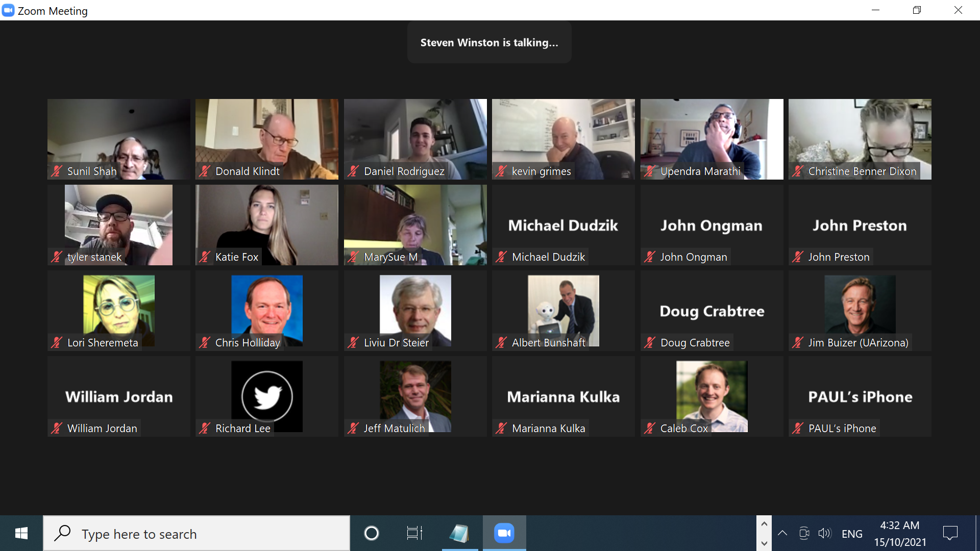Click ENG language indicator in tray
The height and width of the screenshot is (551, 980).
tap(851, 534)
